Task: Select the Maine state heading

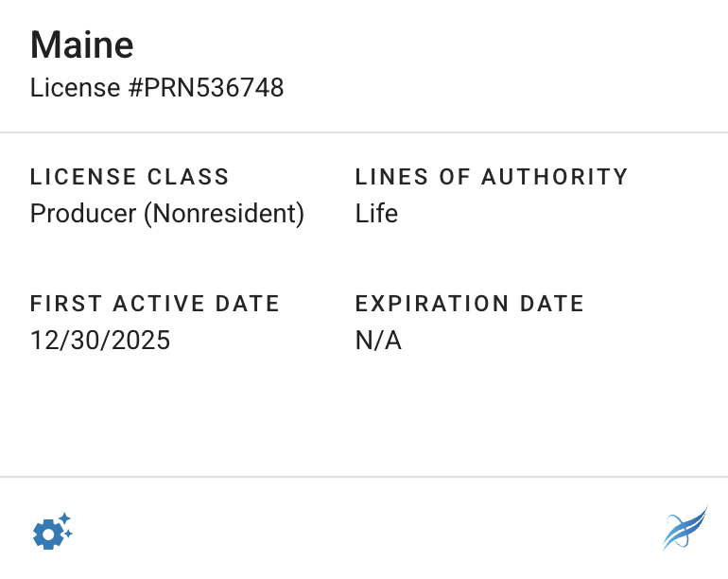Action: point(82,44)
